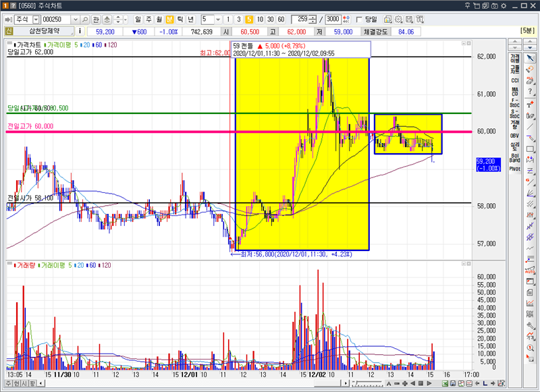Click the 관 interest stocks button
Image resolution: width=540 pixels, height=392 pixels.
click(96, 20)
